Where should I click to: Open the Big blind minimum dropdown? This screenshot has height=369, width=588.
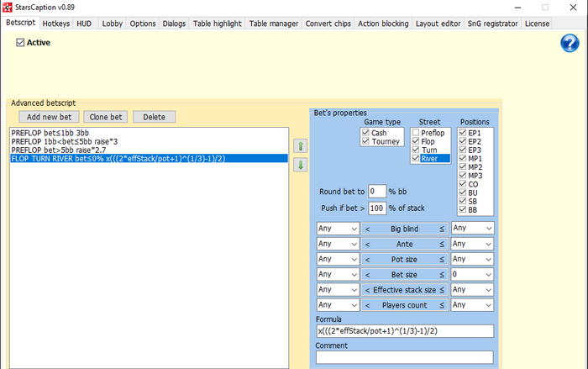337,228
